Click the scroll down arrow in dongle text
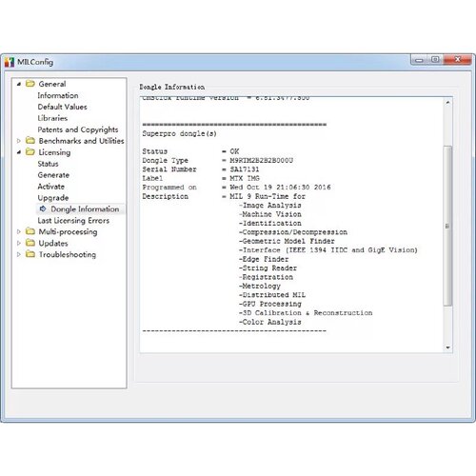The width and height of the screenshot is (476, 476). click(x=447, y=347)
